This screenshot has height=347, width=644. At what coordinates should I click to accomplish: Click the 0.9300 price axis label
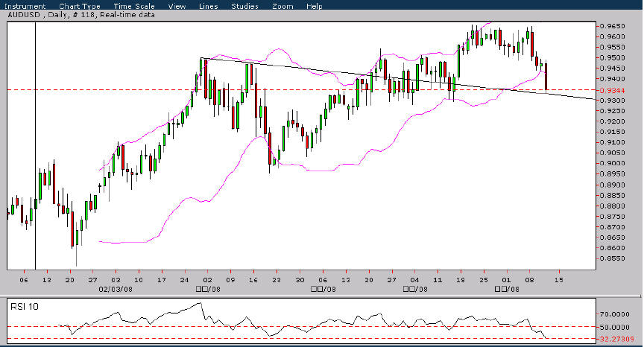(x=613, y=101)
